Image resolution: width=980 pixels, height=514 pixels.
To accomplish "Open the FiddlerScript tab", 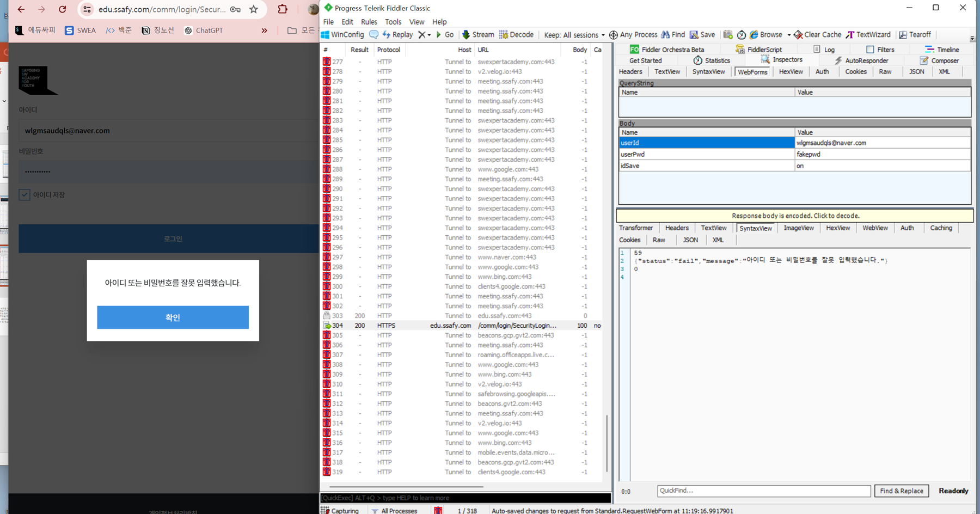I will (758, 50).
